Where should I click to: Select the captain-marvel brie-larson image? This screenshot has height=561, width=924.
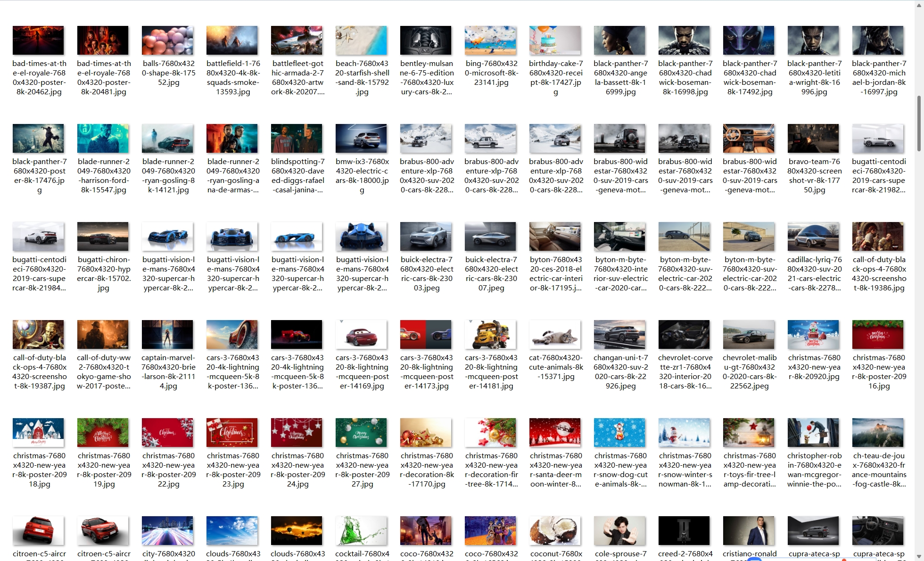167,335
